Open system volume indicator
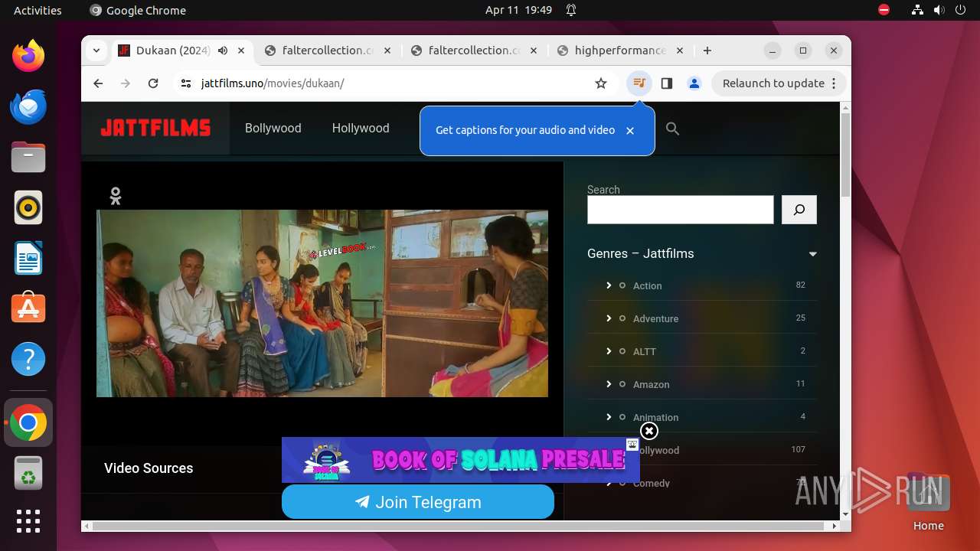The width and height of the screenshot is (980, 551). coord(939,10)
